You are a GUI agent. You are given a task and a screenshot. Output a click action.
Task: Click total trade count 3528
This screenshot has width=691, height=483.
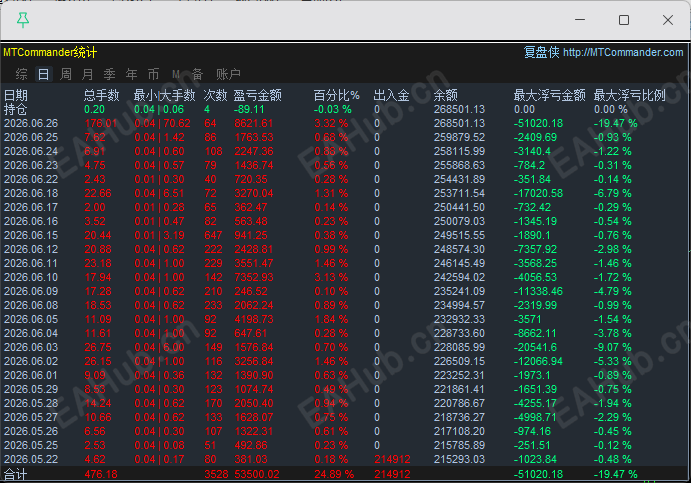pyautogui.click(x=216, y=475)
